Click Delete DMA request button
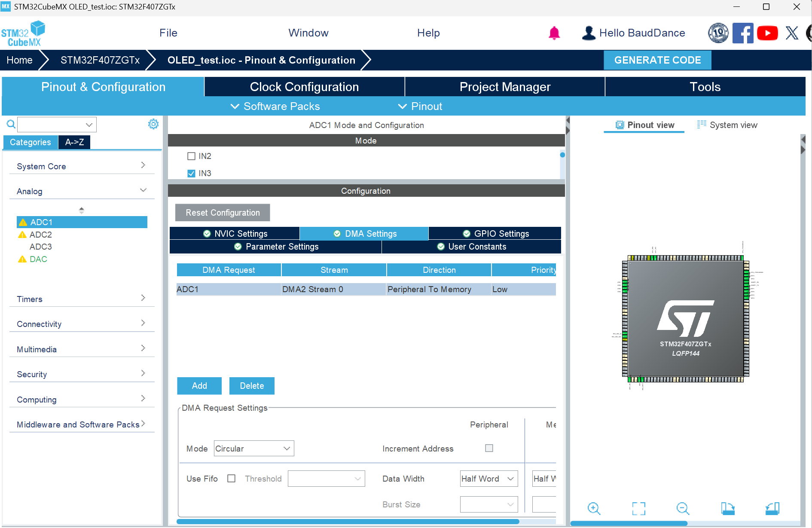 click(x=252, y=386)
